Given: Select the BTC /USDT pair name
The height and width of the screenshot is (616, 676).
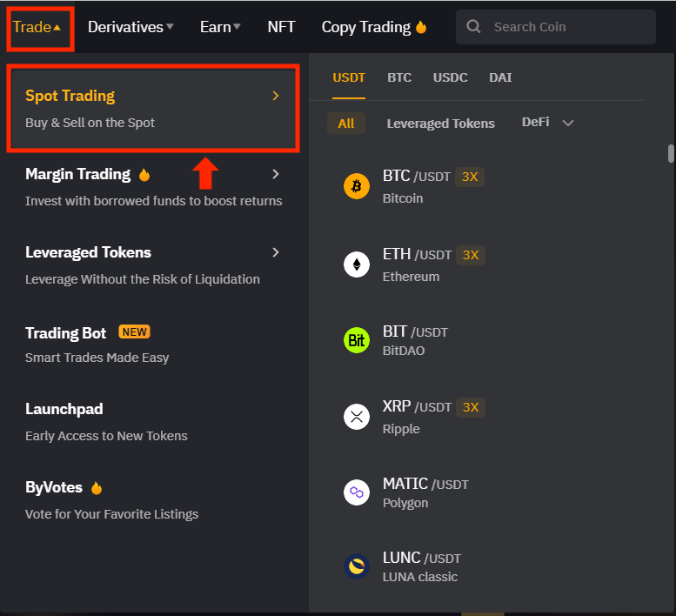Looking at the screenshot, I should click(416, 176).
